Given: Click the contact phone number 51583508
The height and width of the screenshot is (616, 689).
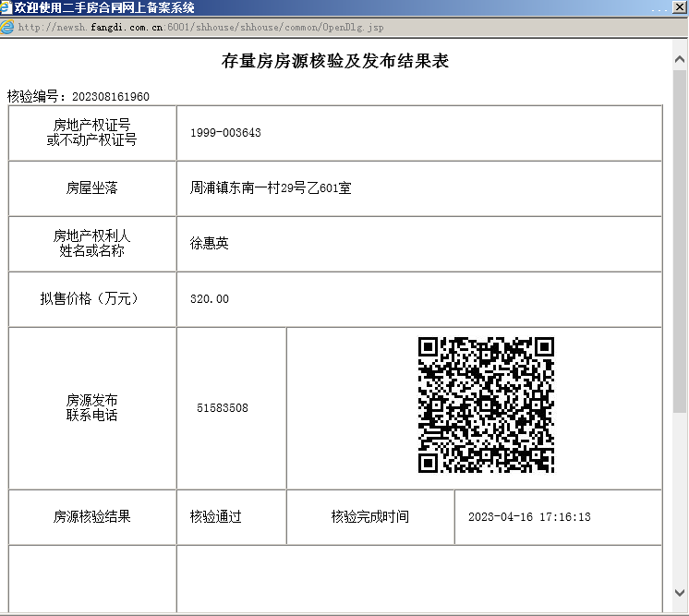Looking at the screenshot, I should coord(223,408).
